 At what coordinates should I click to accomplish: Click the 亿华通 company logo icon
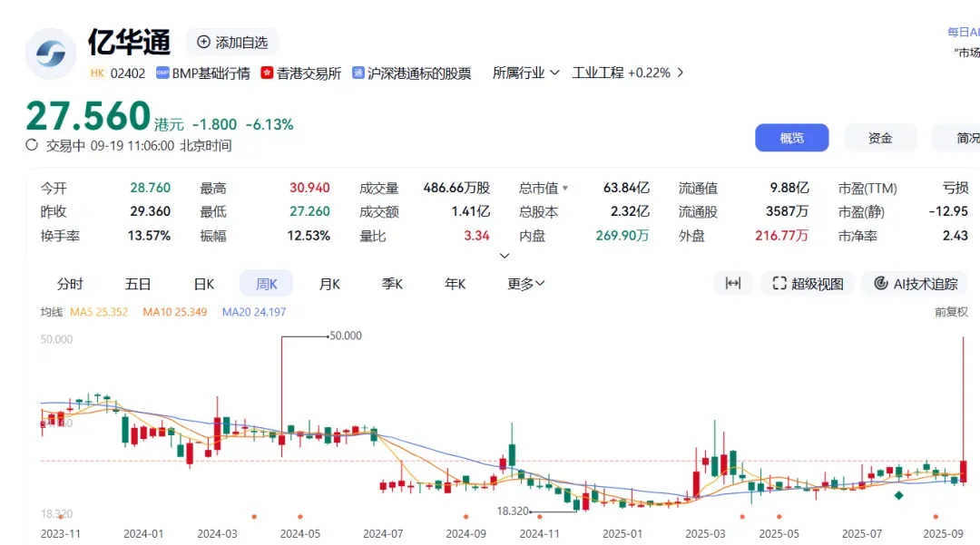point(51,54)
